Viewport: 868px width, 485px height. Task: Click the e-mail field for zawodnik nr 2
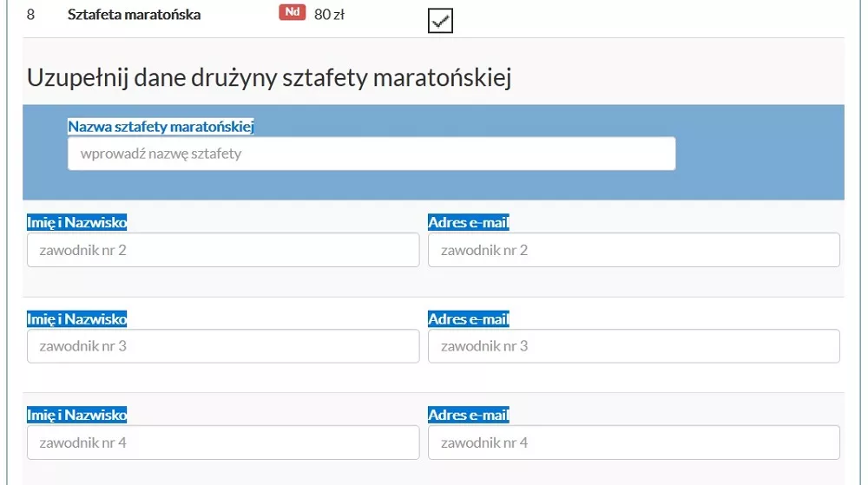(x=634, y=250)
